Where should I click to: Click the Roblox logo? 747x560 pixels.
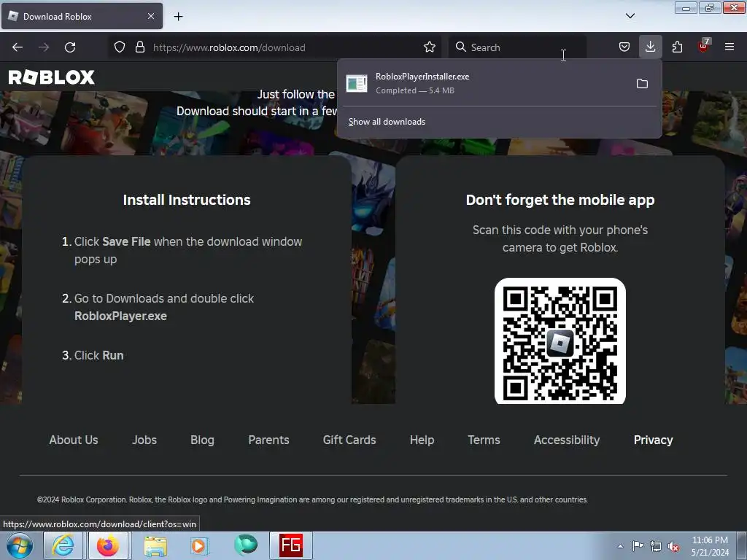(x=52, y=77)
